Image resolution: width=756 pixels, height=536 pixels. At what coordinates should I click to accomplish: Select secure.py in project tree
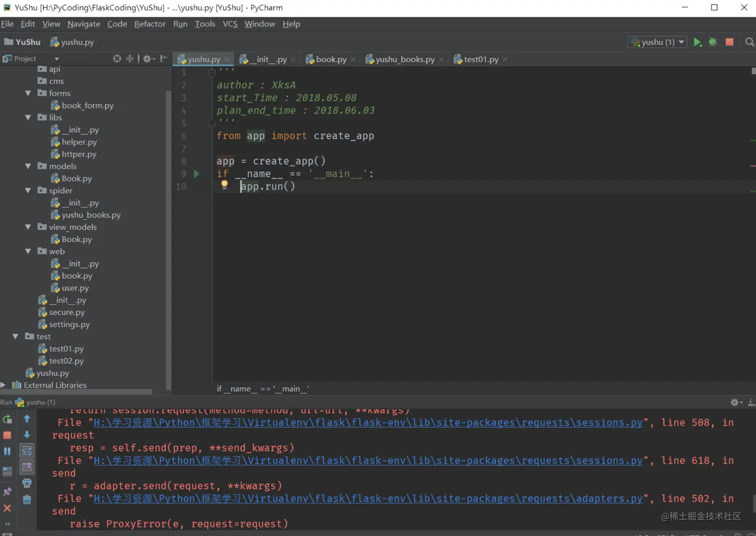[62, 312]
